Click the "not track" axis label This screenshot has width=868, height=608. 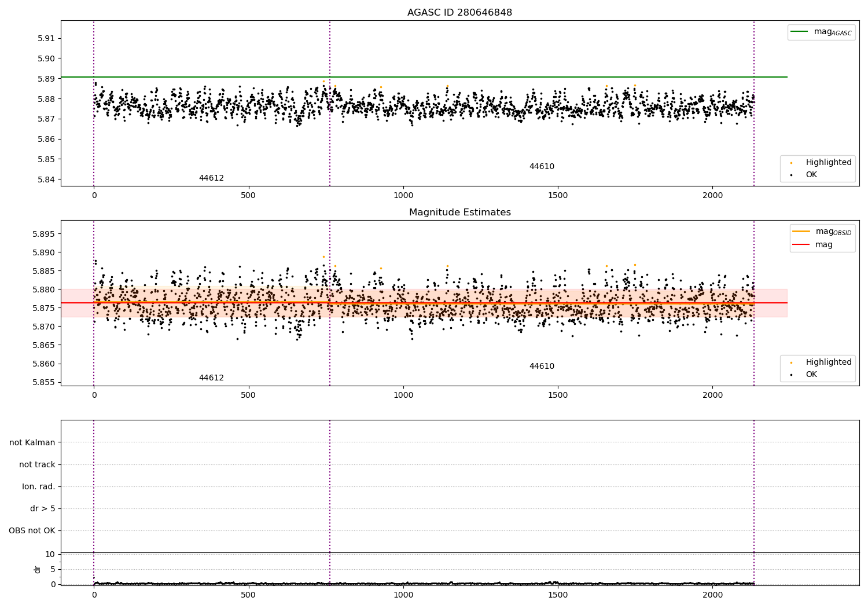pos(37,464)
